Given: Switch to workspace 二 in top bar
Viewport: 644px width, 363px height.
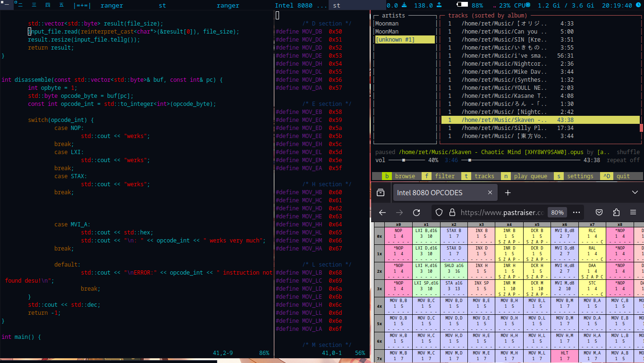Looking at the screenshot, I should pos(20,5).
